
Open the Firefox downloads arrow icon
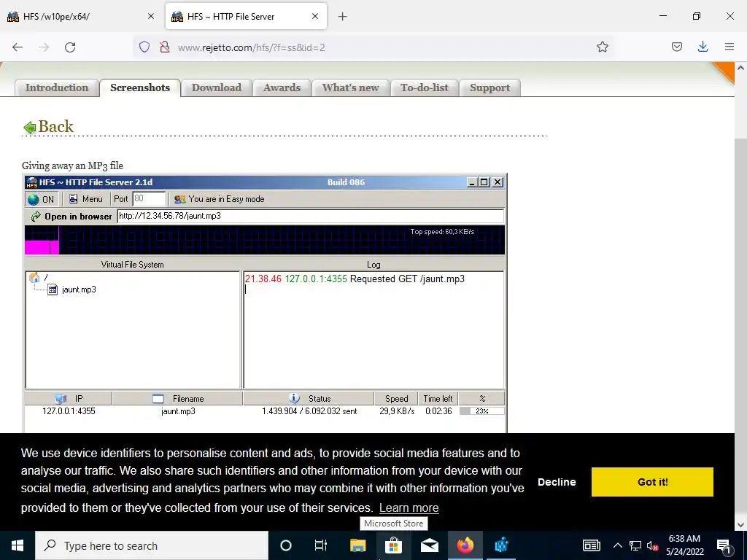coord(703,47)
